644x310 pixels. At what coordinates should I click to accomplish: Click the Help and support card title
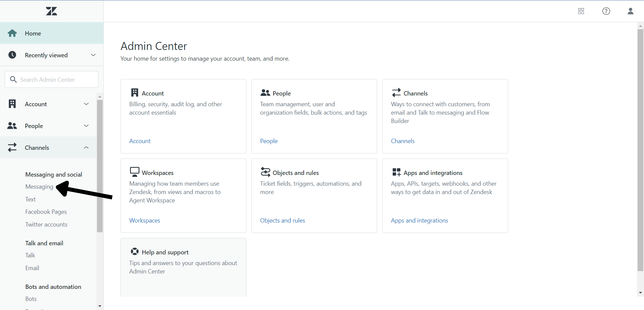pos(165,252)
